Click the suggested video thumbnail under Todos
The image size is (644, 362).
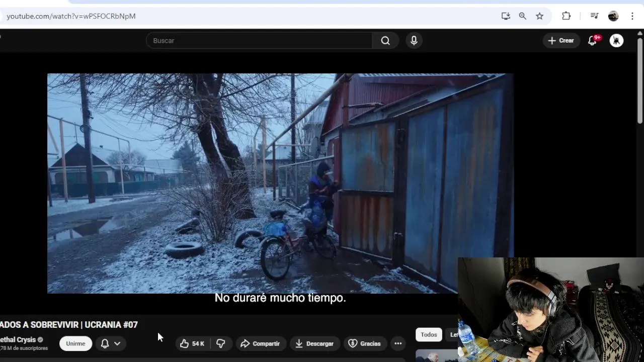tap(437, 355)
